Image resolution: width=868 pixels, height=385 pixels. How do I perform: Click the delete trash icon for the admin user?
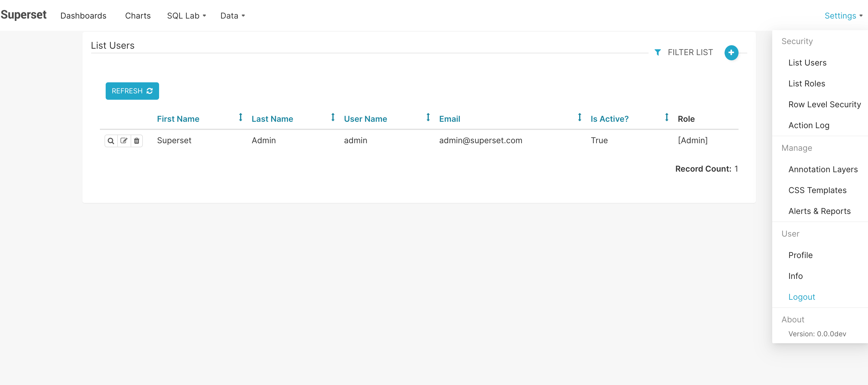136,141
